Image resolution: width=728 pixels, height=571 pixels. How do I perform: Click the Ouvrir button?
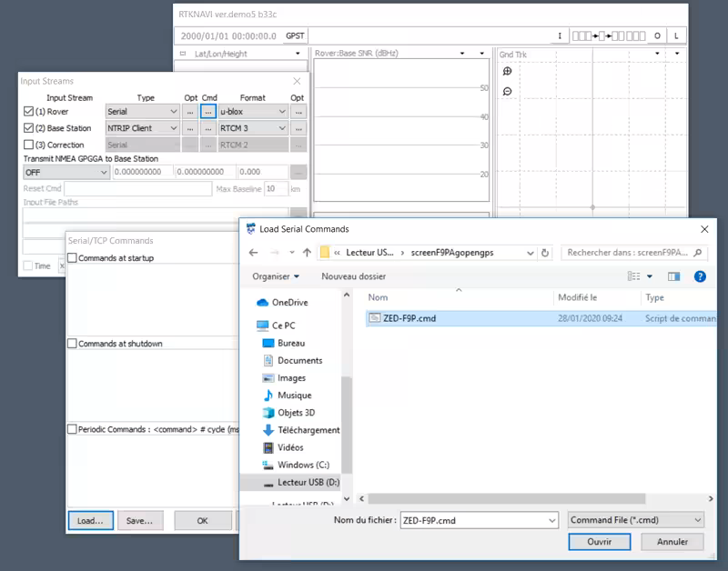599,541
